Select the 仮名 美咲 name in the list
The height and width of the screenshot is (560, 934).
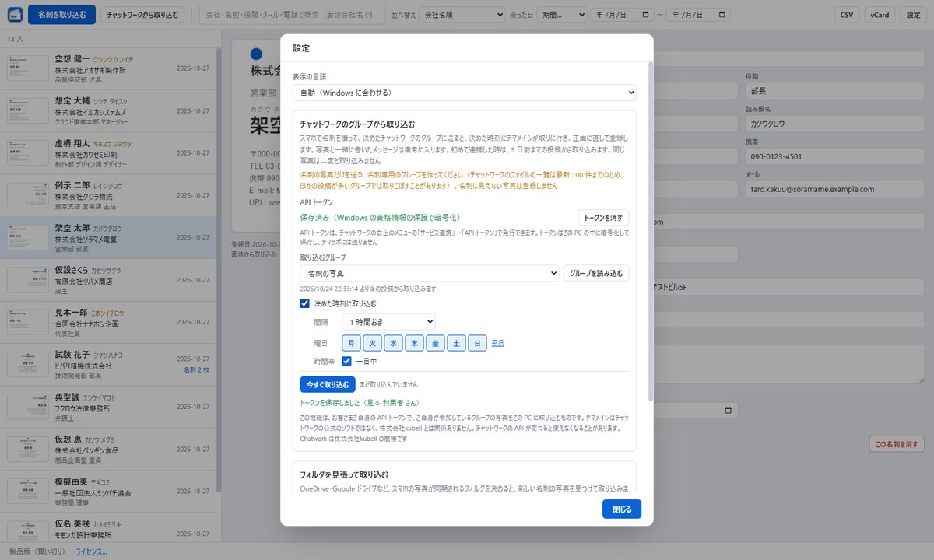(72, 524)
